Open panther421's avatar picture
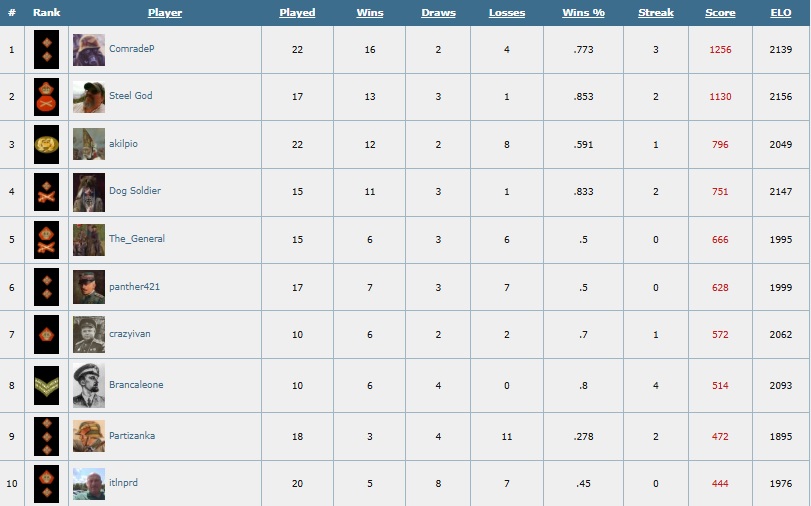 click(x=89, y=287)
